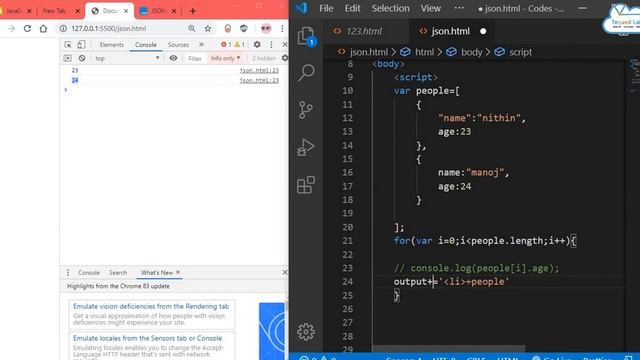Expand more DevTools tabs chevron
640x360 pixels.
201,44
